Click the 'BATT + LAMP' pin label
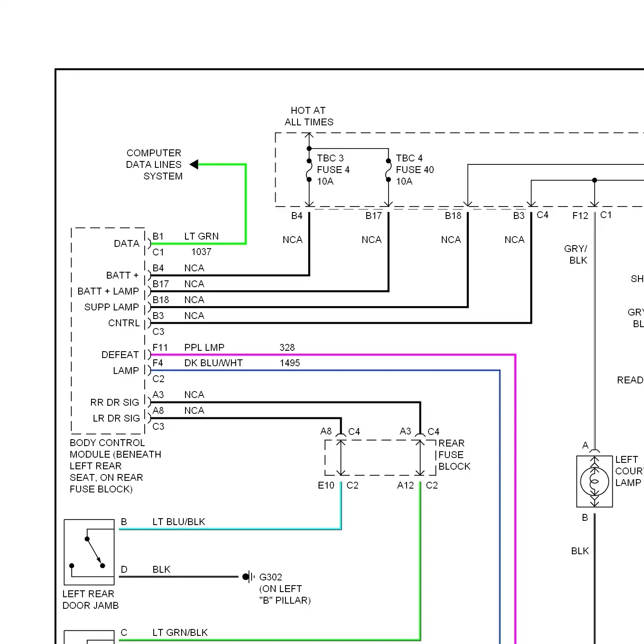644x644 pixels. [x=108, y=291]
